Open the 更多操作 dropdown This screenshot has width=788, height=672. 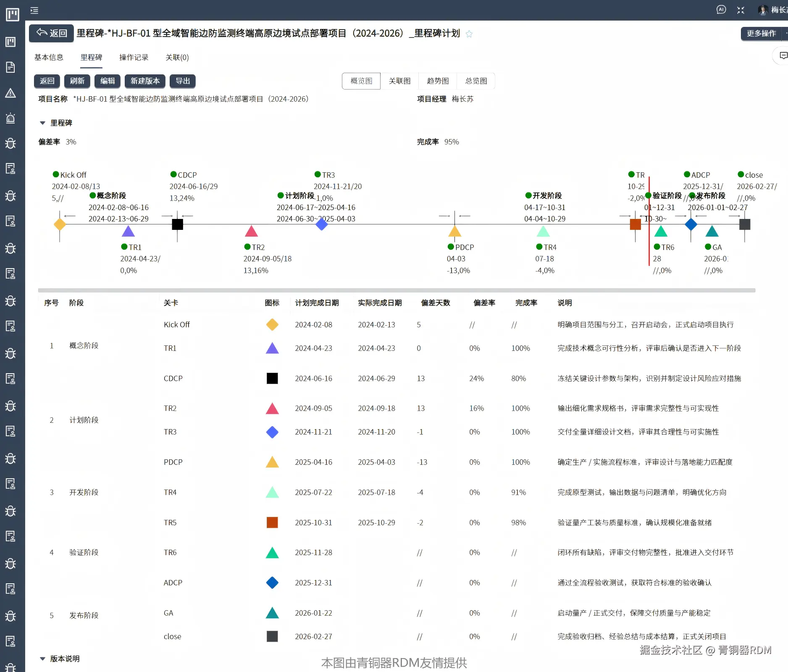tap(761, 34)
